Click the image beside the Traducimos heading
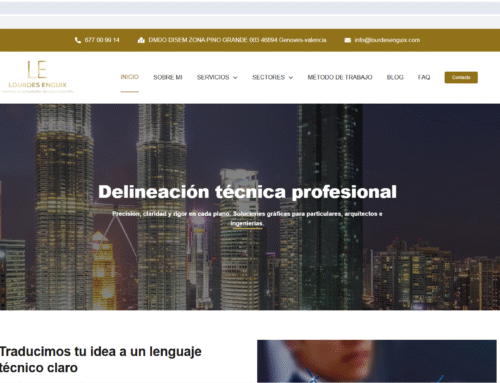The width and height of the screenshot is (500, 383). coord(377,361)
